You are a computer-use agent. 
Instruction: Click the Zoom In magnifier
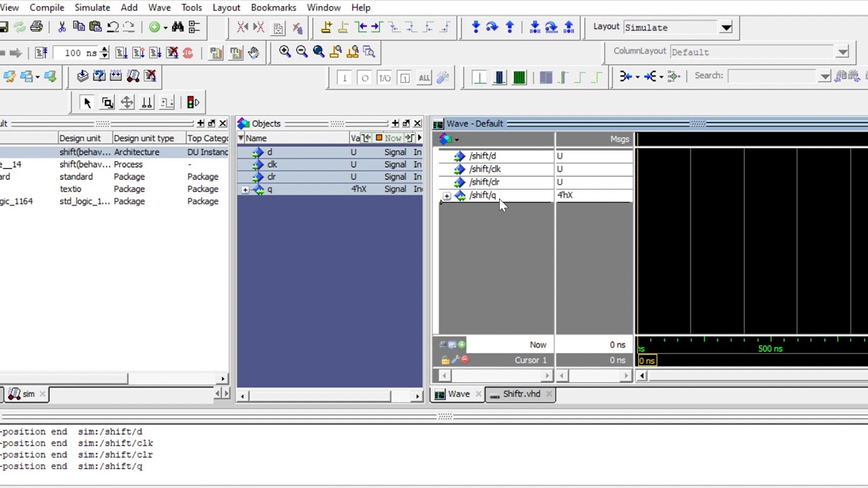pos(285,52)
